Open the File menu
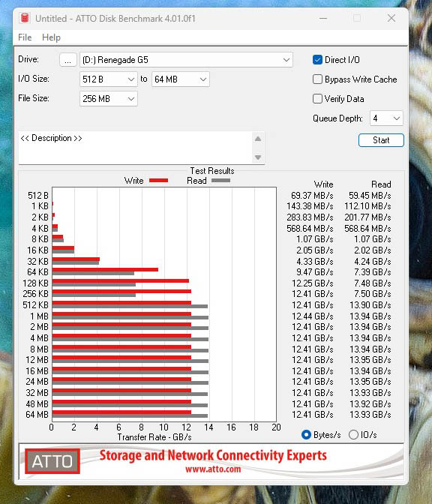 pos(25,37)
